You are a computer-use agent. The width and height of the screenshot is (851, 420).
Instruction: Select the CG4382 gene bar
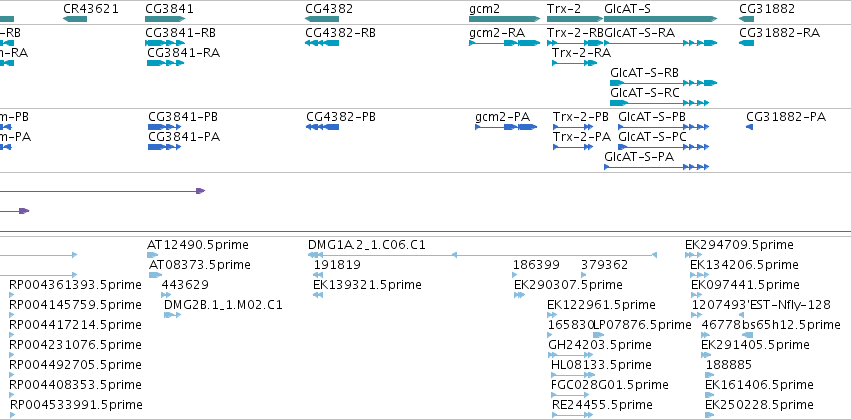322,19
